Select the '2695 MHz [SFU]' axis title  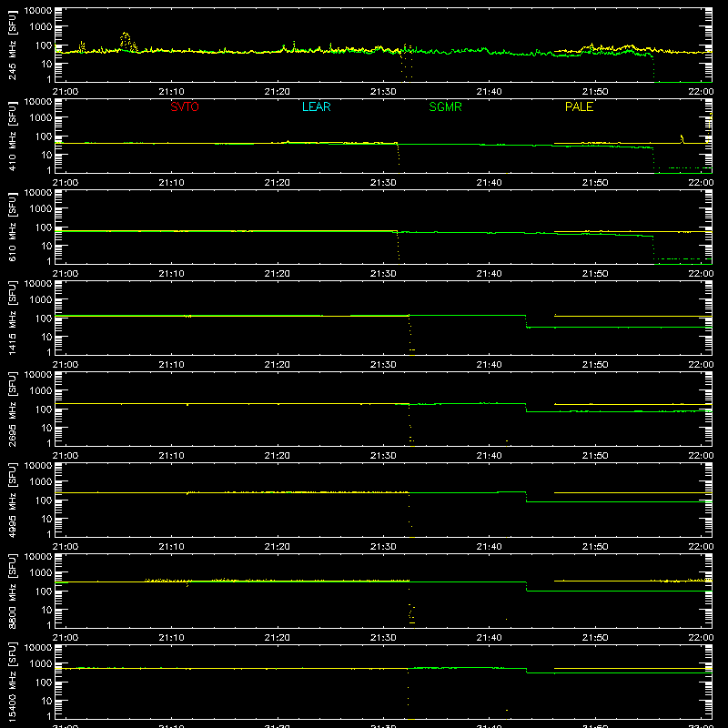point(12,409)
